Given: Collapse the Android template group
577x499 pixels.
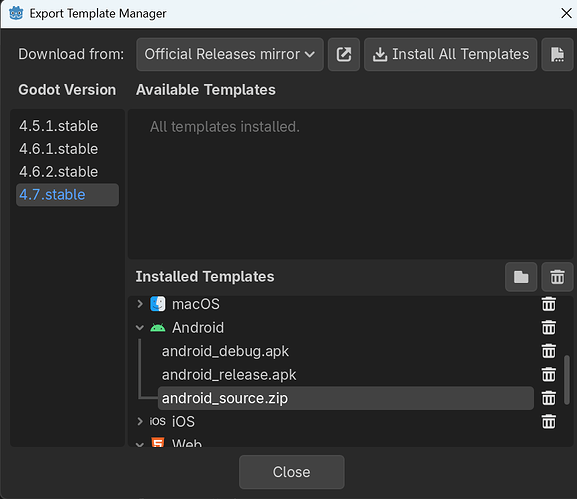Looking at the screenshot, I should 140,328.
